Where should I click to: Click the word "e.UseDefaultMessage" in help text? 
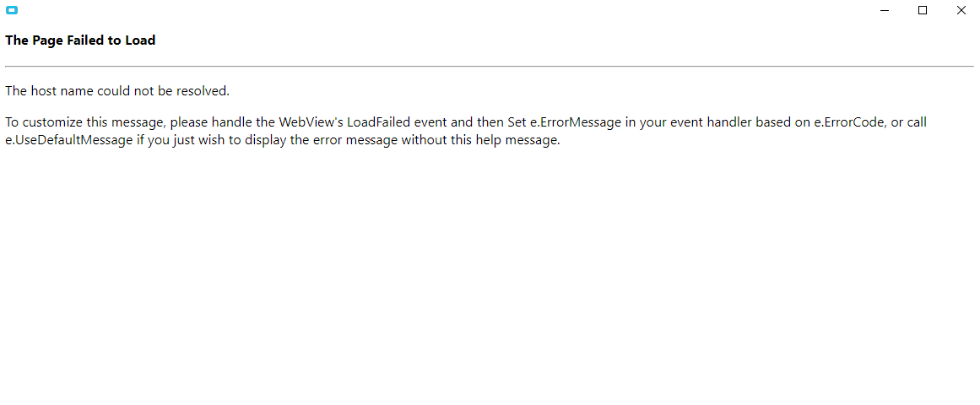coord(69,140)
